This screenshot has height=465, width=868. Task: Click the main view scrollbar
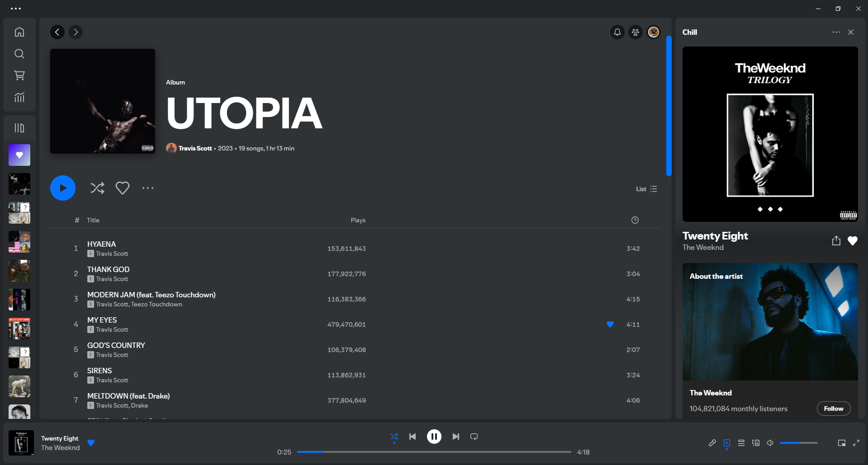[669, 106]
